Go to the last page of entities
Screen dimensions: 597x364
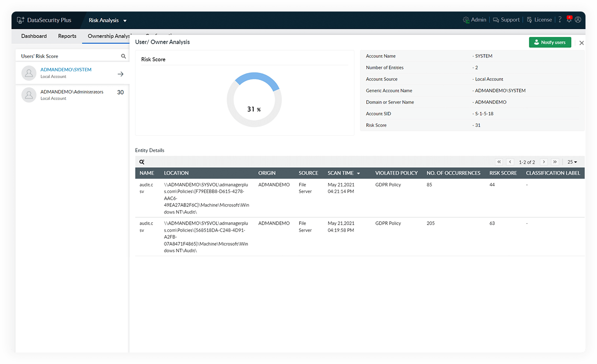tap(555, 162)
